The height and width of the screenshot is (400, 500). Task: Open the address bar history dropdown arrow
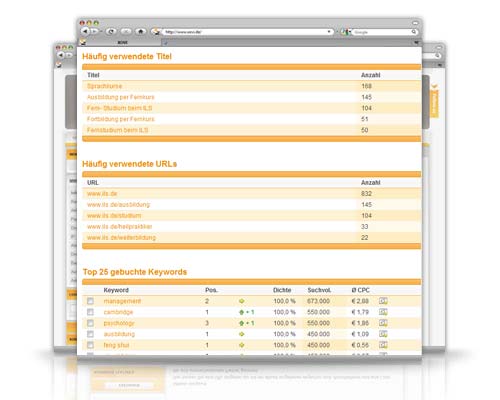(x=329, y=32)
